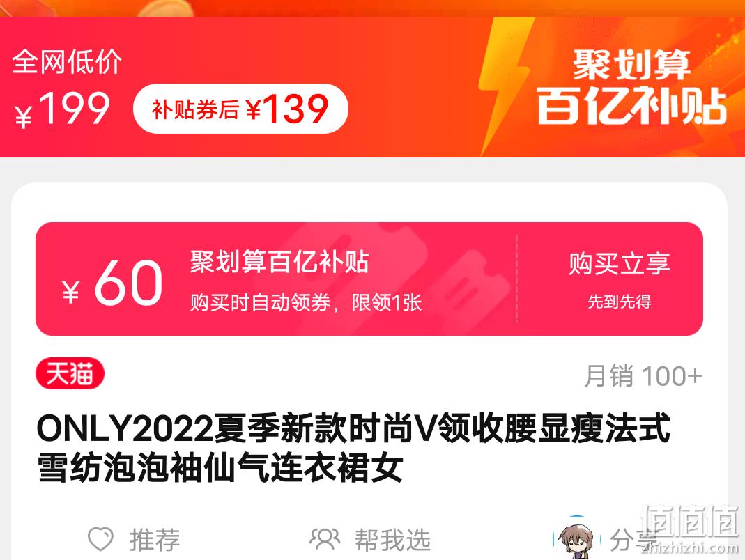Tap the avatar icon next to 分享
Screen dimensions: 745x560
[x=574, y=538]
